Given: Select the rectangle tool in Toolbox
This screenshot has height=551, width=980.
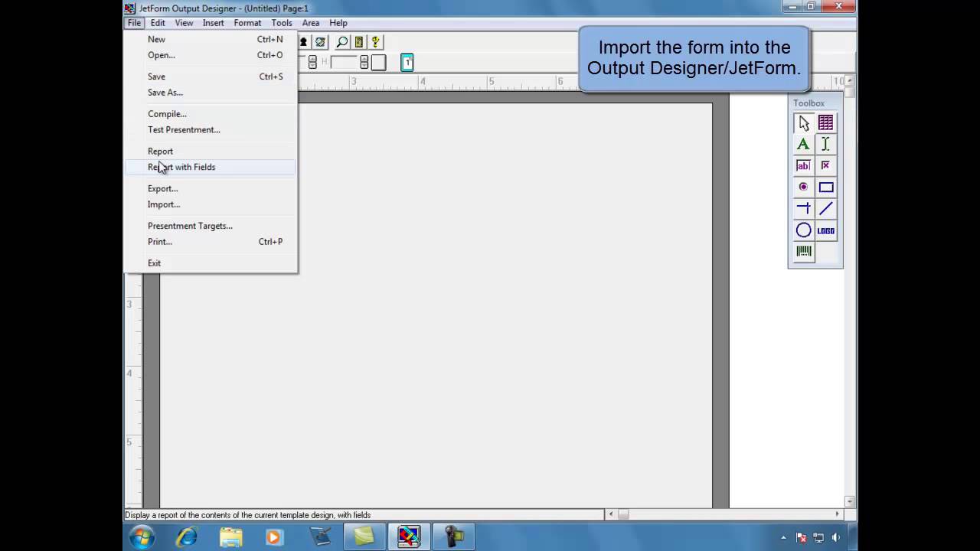Looking at the screenshot, I should point(825,187).
